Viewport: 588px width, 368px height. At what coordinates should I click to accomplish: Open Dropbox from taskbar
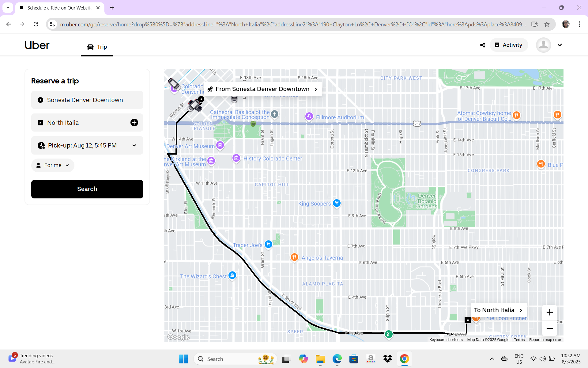tap(387, 359)
